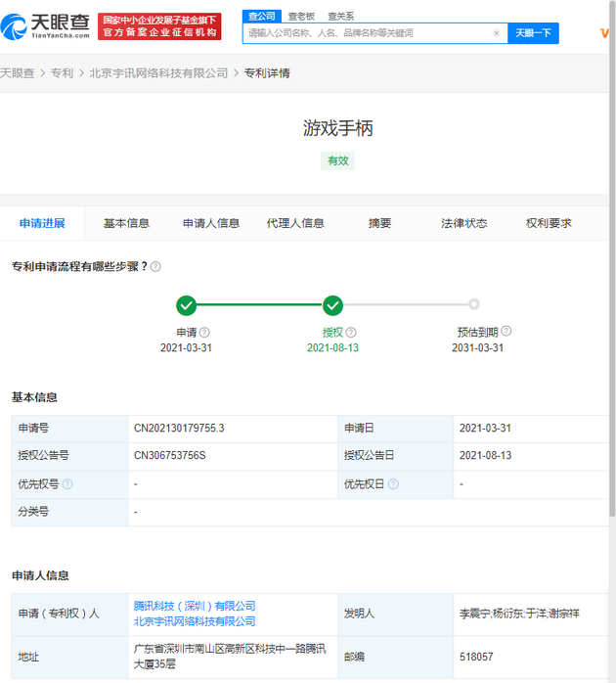Open 北京宇讯网络科技有限公司 breadcrumb link
Viewport: 616px width, 683px height.
(x=158, y=73)
